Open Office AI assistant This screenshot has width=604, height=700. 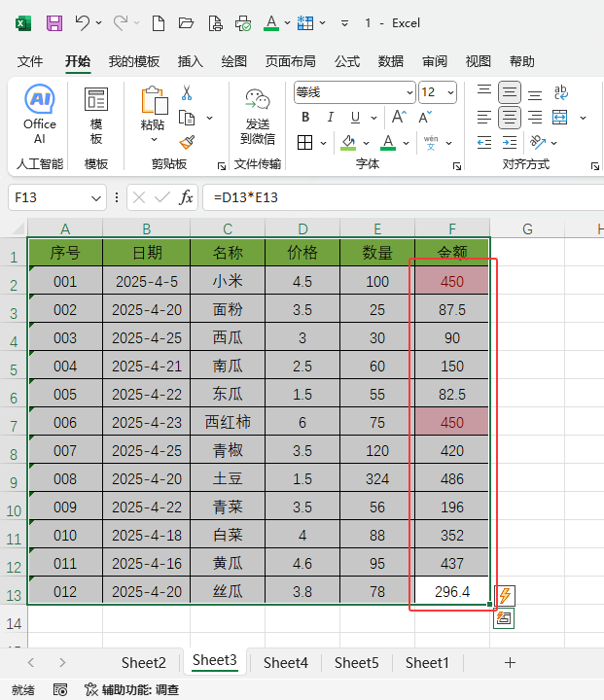pyautogui.click(x=40, y=115)
